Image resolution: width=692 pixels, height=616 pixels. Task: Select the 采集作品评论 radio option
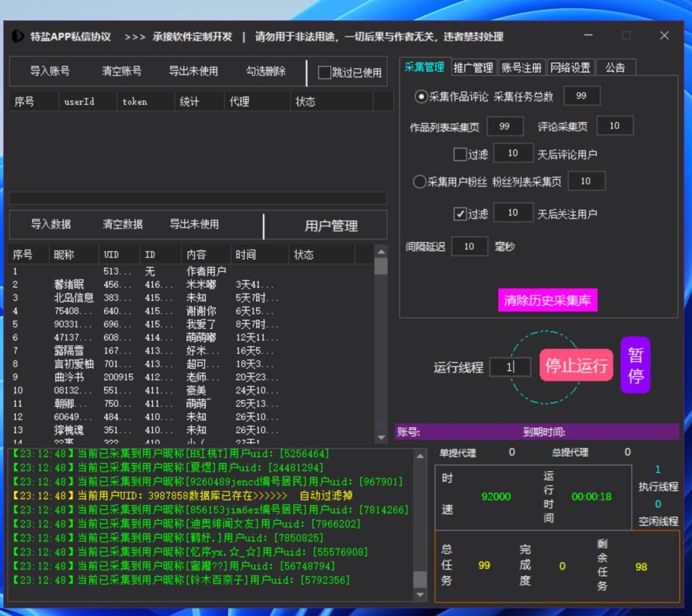pos(421,97)
